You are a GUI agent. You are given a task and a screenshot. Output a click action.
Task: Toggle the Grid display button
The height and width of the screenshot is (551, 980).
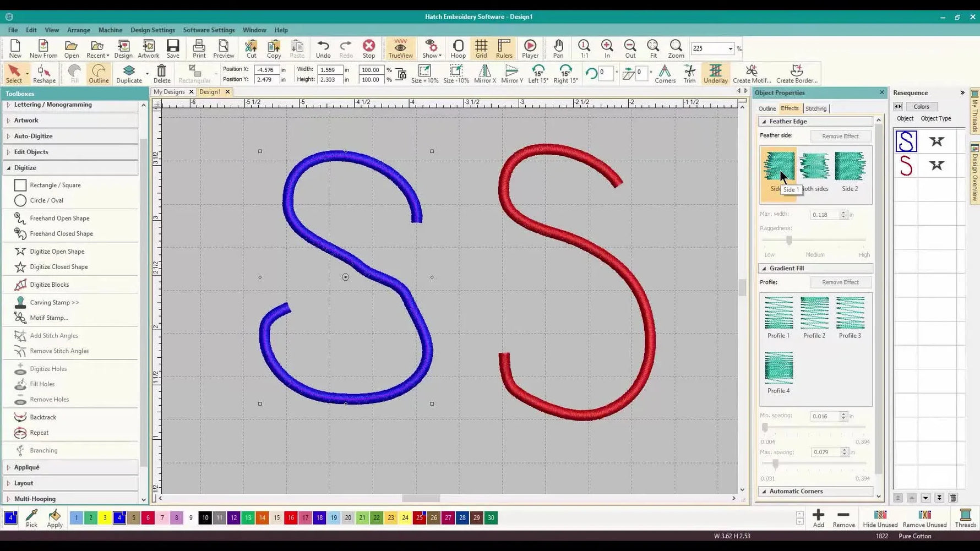[481, 48]
